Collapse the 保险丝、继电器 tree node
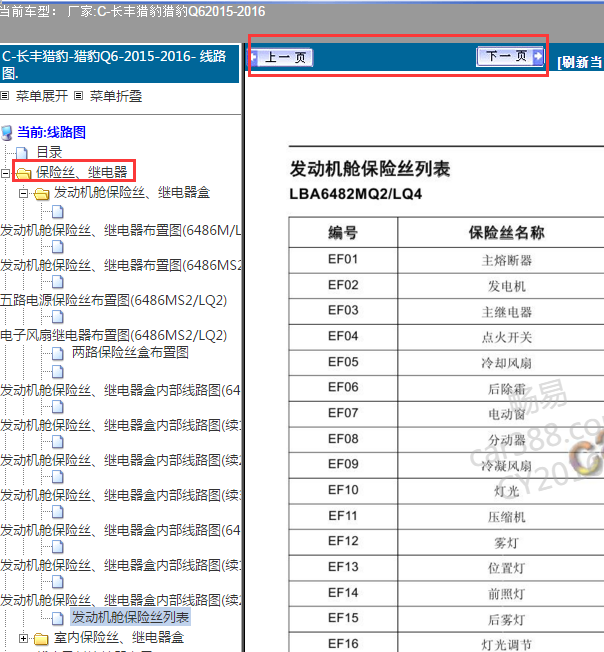Image resolution: width=604 pixels, height=652 pixels. [5, 173]
